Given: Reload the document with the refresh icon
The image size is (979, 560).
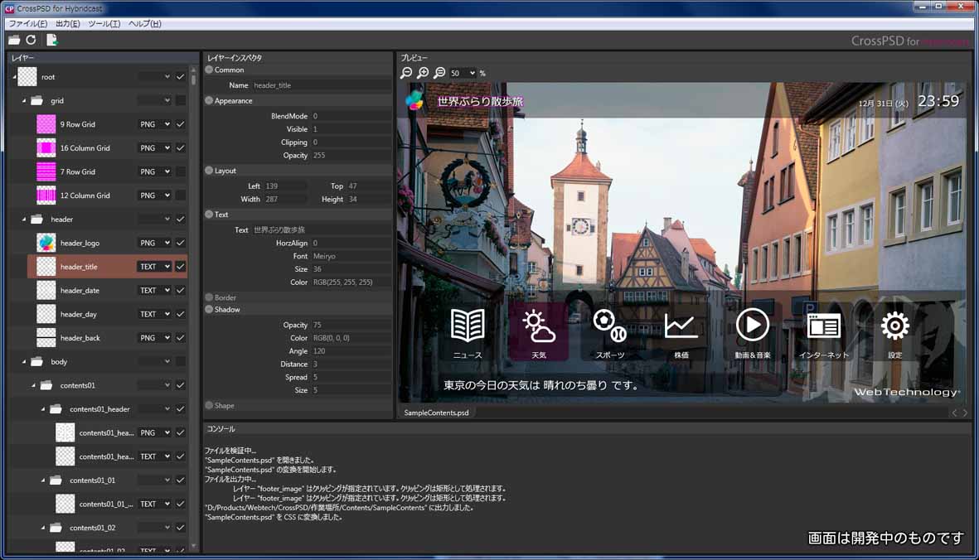Looking at the screenshot, I should coord(32,40).
